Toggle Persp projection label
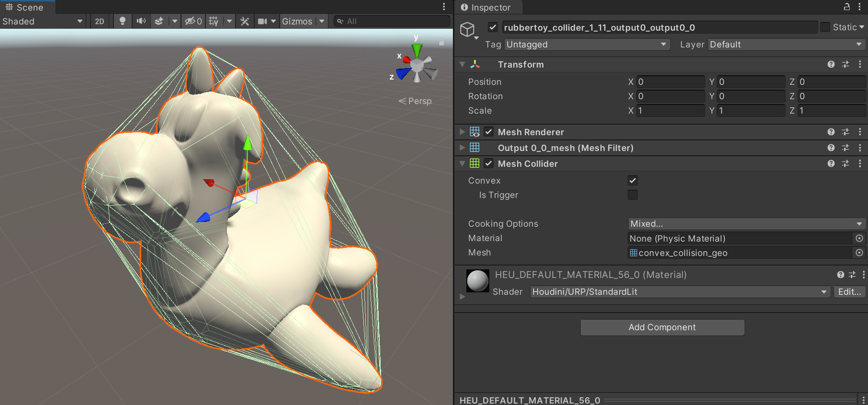This screenshot has width=868, height=405. 415,101
